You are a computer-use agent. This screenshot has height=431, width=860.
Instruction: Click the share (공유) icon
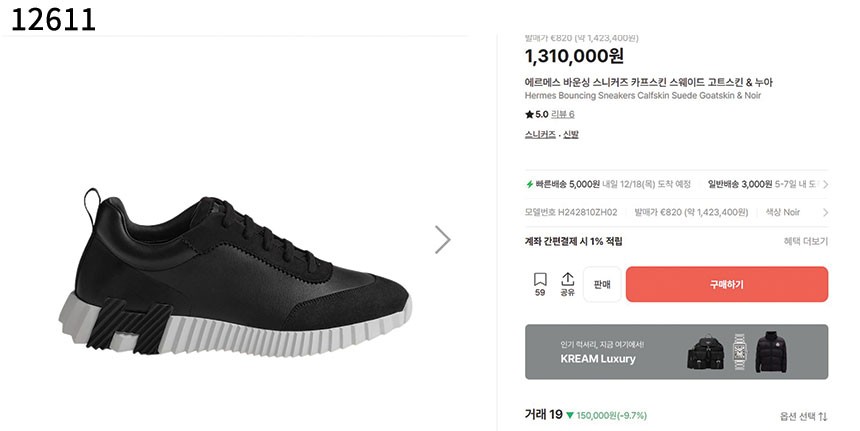click(x=567, y=279)
